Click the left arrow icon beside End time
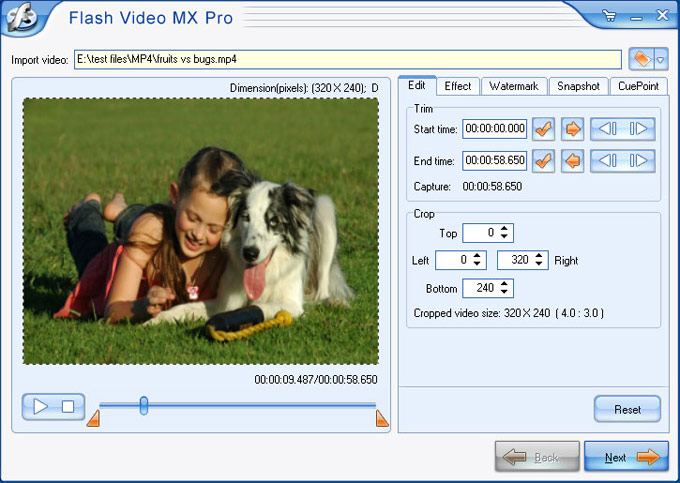The height and width of the screenshot is (483, 680). click(572, 161)
